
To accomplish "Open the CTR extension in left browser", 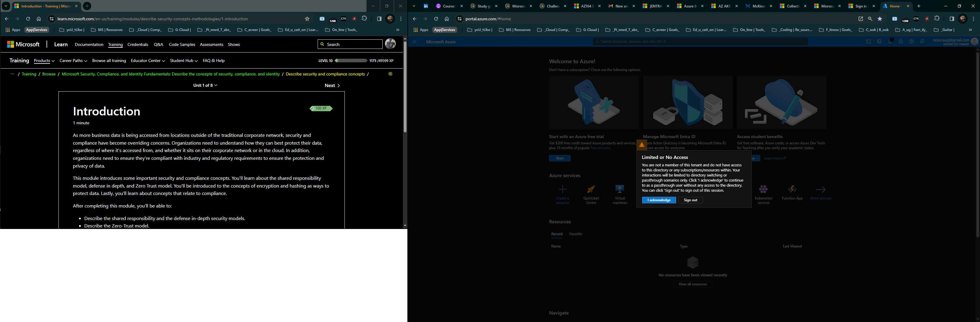I will 344,18.
